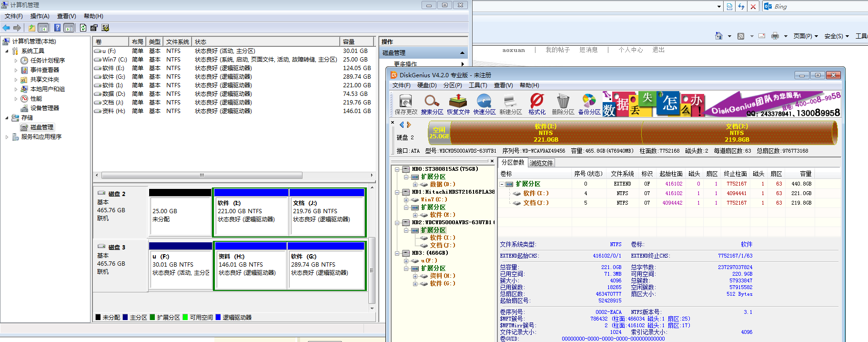The image size is (868, 342).
Task: Open 硬盘(D) menu in DiskGenius
Action: (427, 85)
